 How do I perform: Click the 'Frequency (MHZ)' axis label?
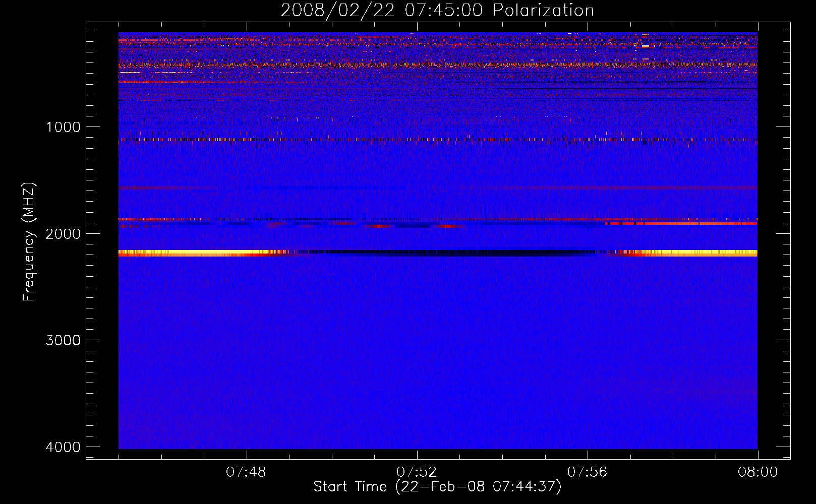(x=29, y=242)
